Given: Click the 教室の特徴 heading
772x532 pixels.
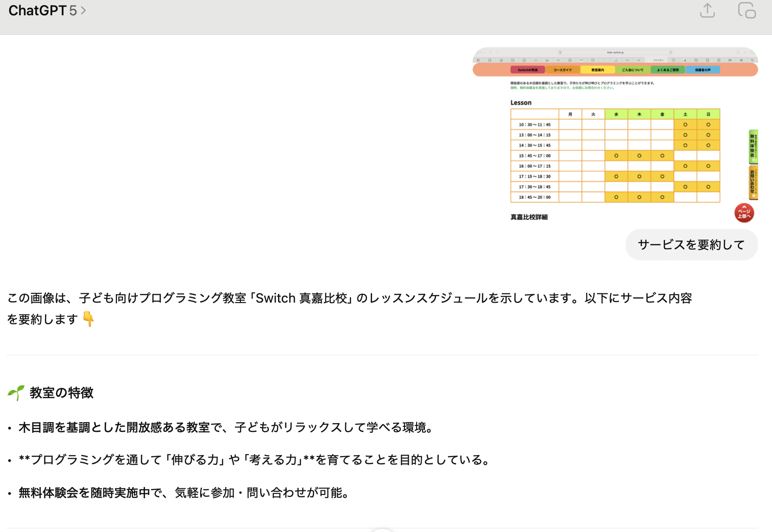Looking at the screenshot, I should pos(61,393).
